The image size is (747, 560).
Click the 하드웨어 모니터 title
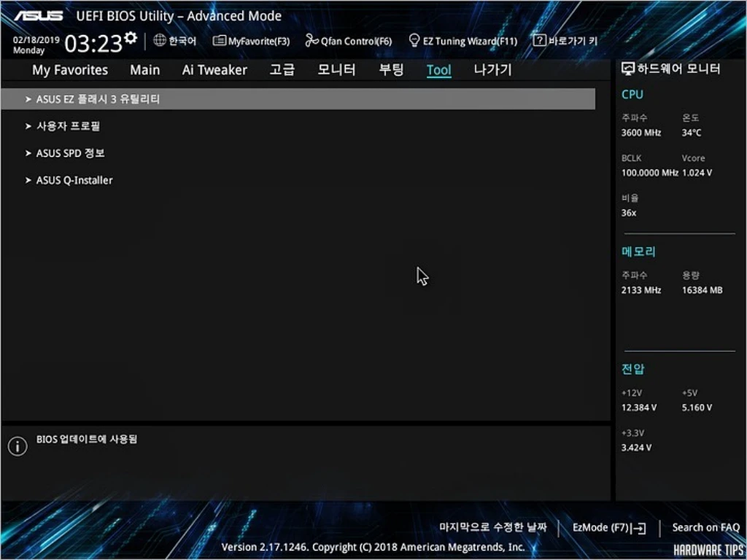coord(679,69)
